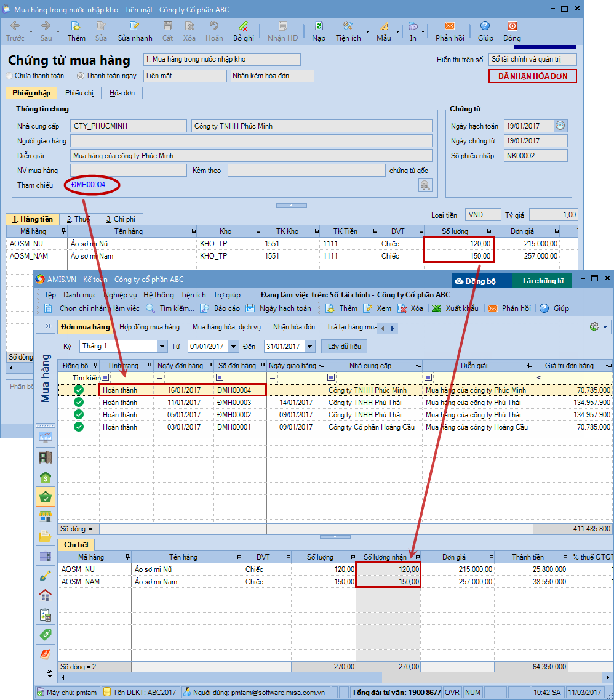Open the calendar picker beside Ngày hạch toán

560,126
